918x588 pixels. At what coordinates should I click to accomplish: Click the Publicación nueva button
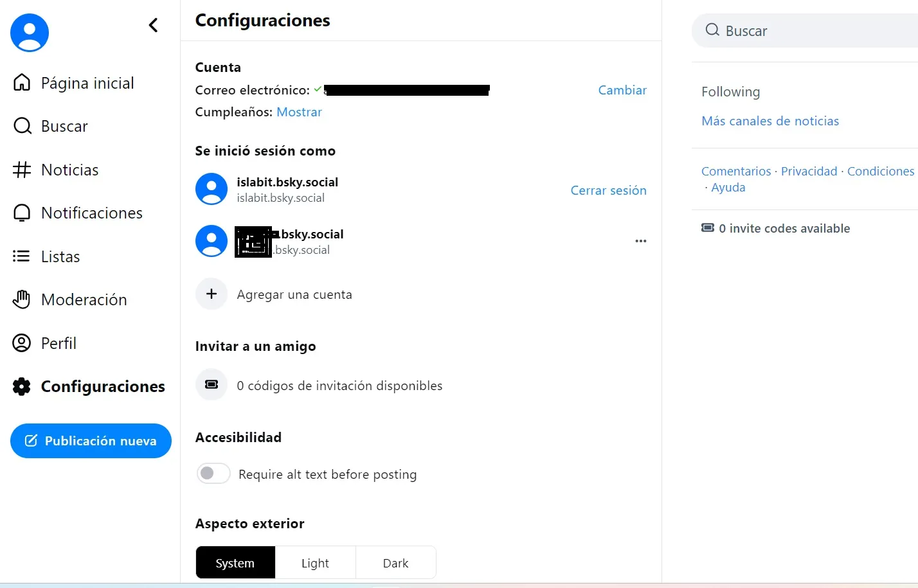click(x=91, y=441)
